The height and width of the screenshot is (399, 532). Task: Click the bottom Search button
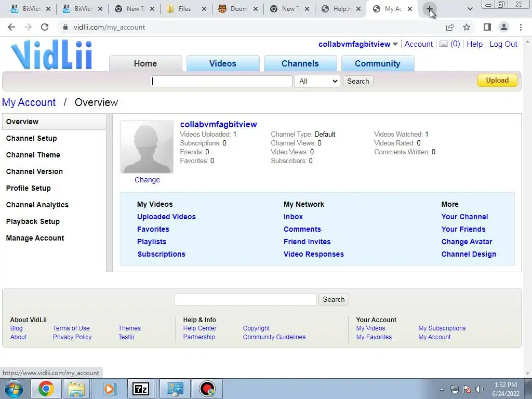(334, 300)
